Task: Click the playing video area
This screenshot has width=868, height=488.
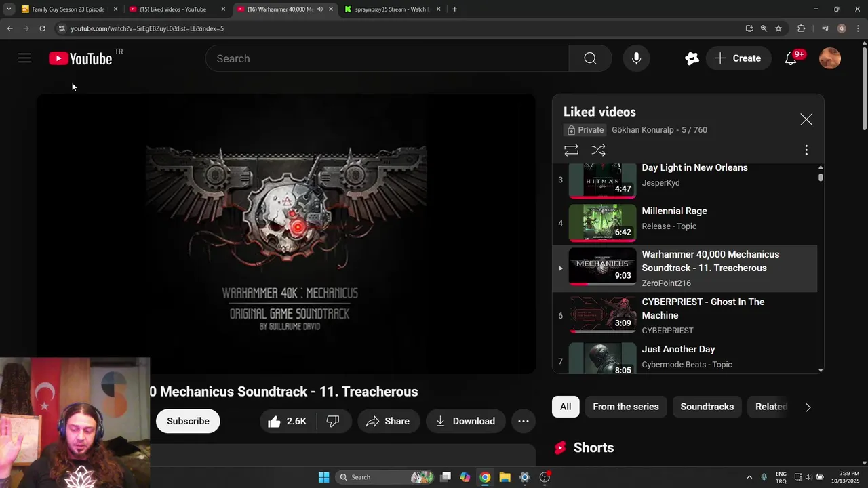Action: coord(286,234)
